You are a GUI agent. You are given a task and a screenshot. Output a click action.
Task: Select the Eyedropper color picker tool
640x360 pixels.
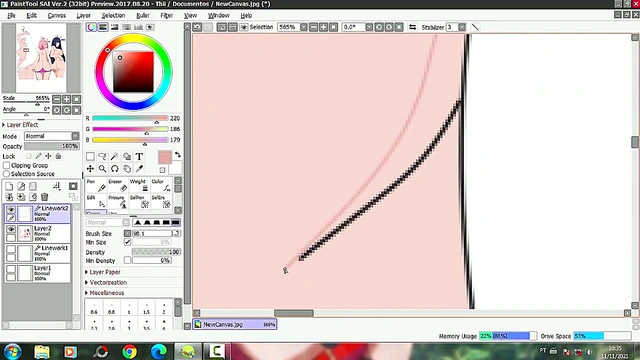pyautogui.click(x=139, y=169)
